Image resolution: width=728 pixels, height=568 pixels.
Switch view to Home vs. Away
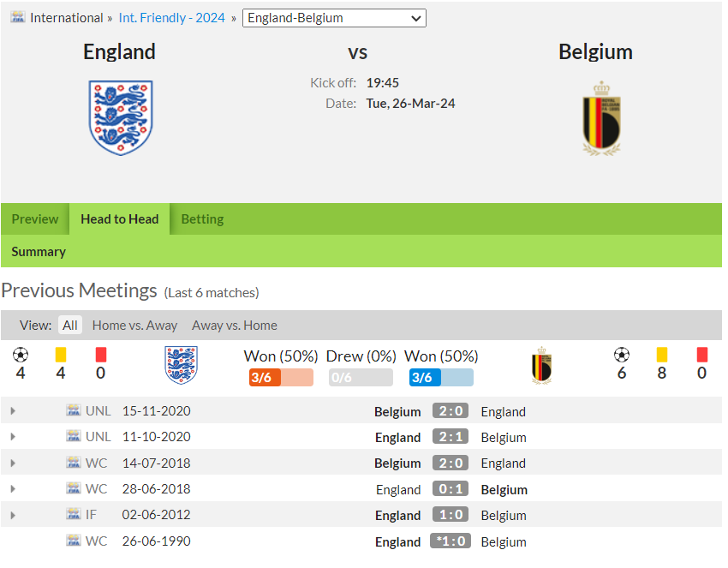point(134,325)
